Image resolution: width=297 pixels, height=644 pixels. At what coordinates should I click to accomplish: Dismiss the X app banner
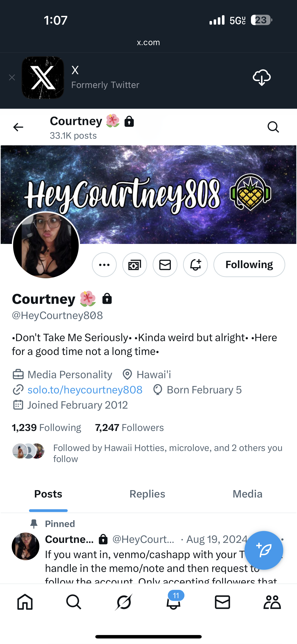12,77
